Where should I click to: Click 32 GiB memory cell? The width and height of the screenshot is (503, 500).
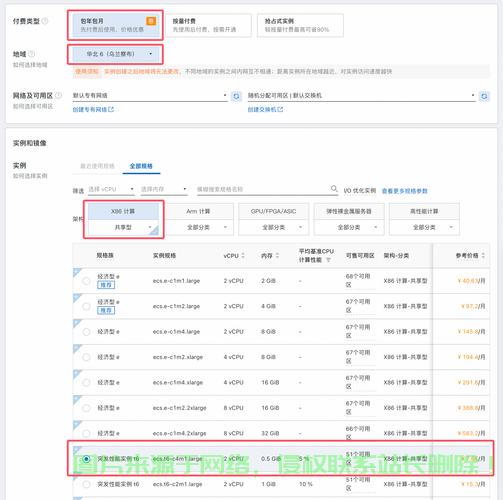click(x=270, y=433)
